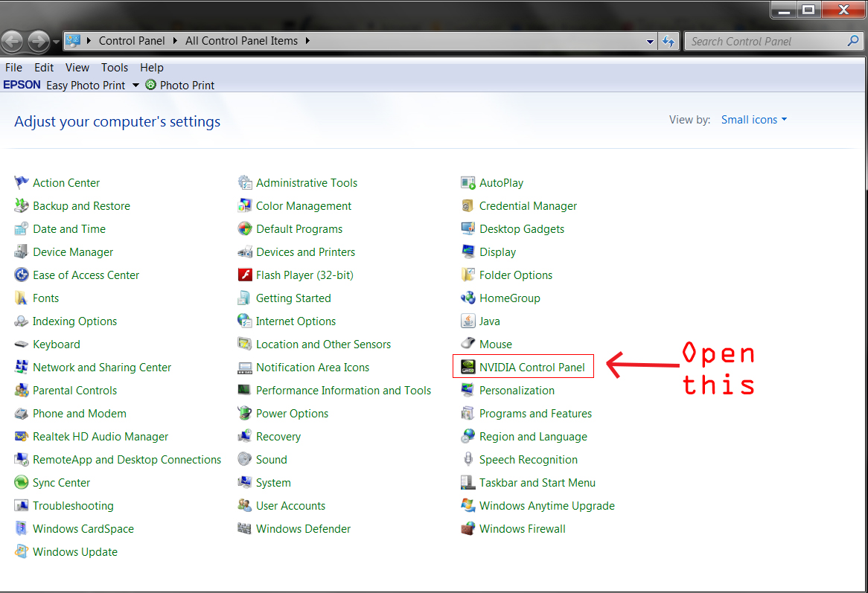Viewport: 868px width, 593px height.
Task: Open Location and Other Sensors link
Action: [x=323, y=344]
